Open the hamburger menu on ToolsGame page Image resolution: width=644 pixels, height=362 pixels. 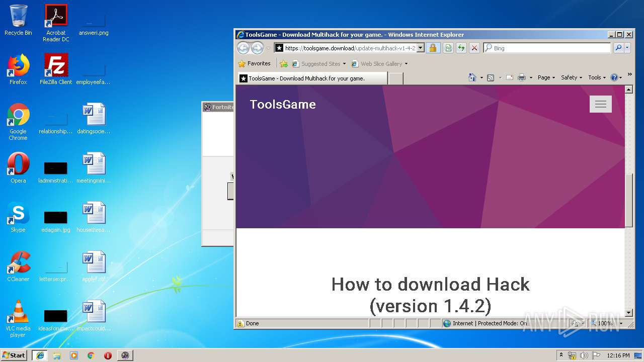(601, 104)
